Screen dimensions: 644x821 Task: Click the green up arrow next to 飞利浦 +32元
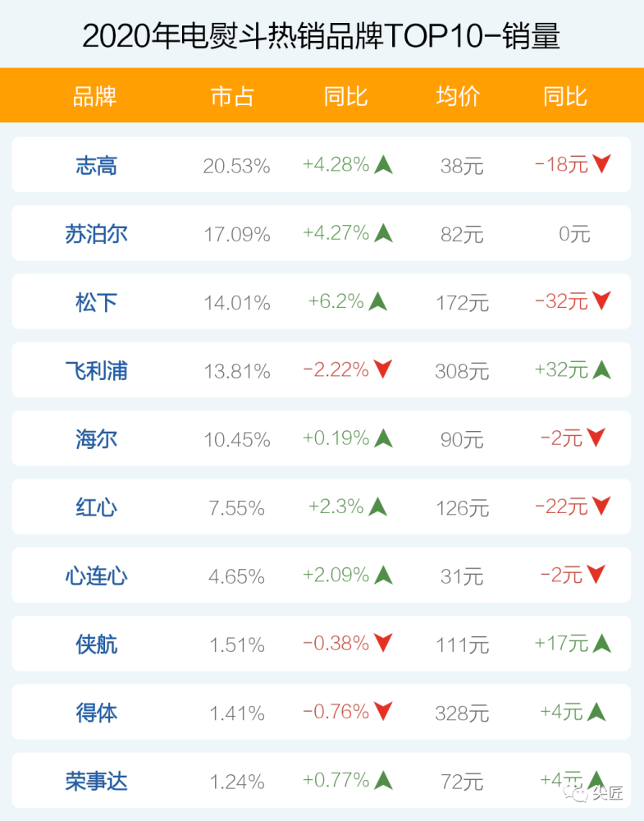(x=601, y=369)
